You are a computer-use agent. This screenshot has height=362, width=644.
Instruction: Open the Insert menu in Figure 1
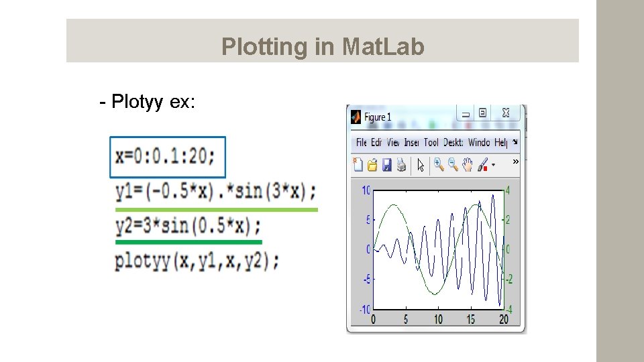(411, 142)
